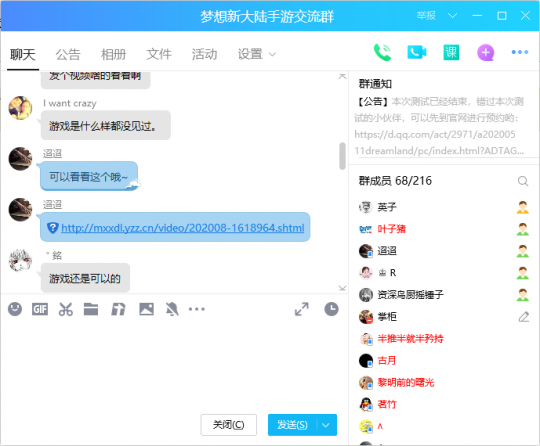540x446 pixels.
Task: Click the chat vertical scrollbar thumb
Action: 342,156
